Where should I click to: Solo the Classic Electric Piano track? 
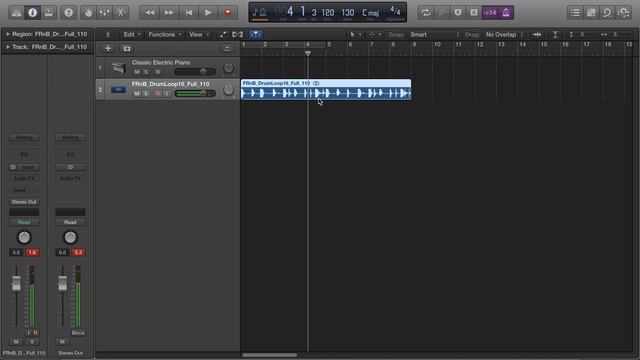point(147,72)
